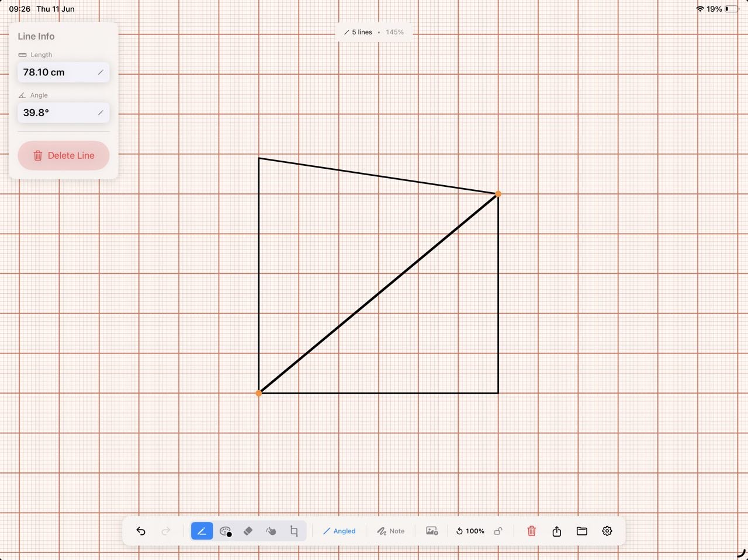Select the hand pan tool
Viewport: 748px width, 560px height.
coord(271,531)
